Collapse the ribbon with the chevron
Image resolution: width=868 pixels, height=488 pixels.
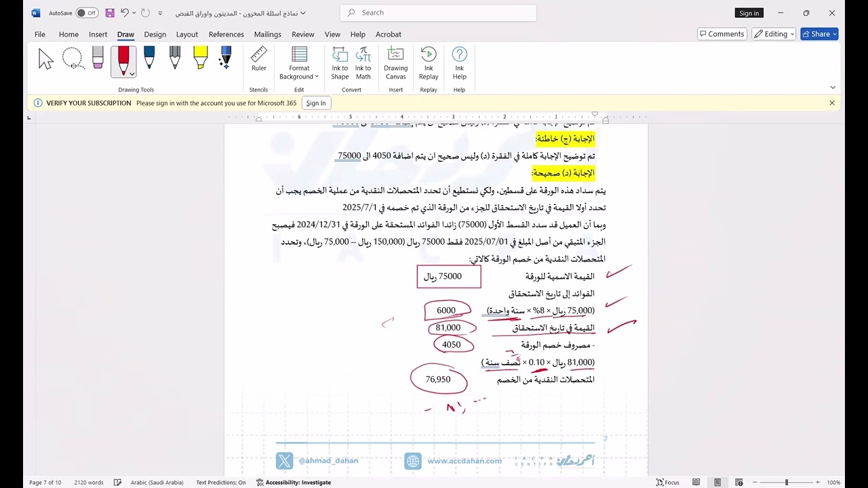click(x=833, y=87)
